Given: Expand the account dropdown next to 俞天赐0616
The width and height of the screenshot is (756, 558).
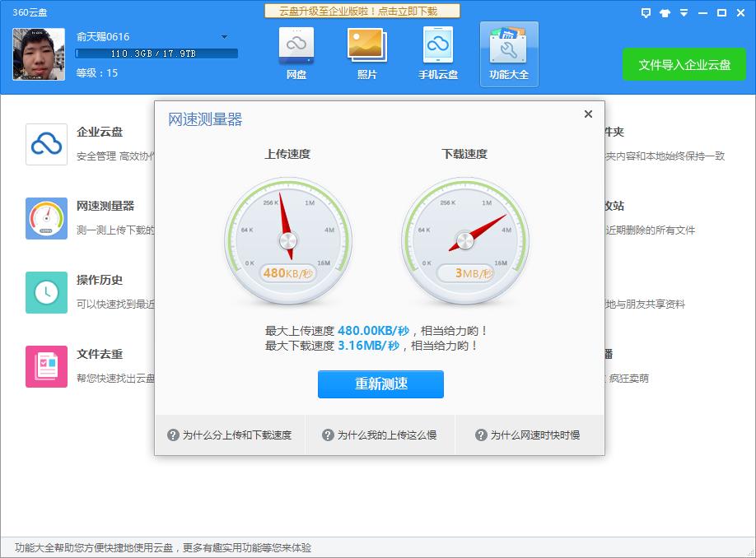Looking at the screenshot, I should (x=222, y=36).
